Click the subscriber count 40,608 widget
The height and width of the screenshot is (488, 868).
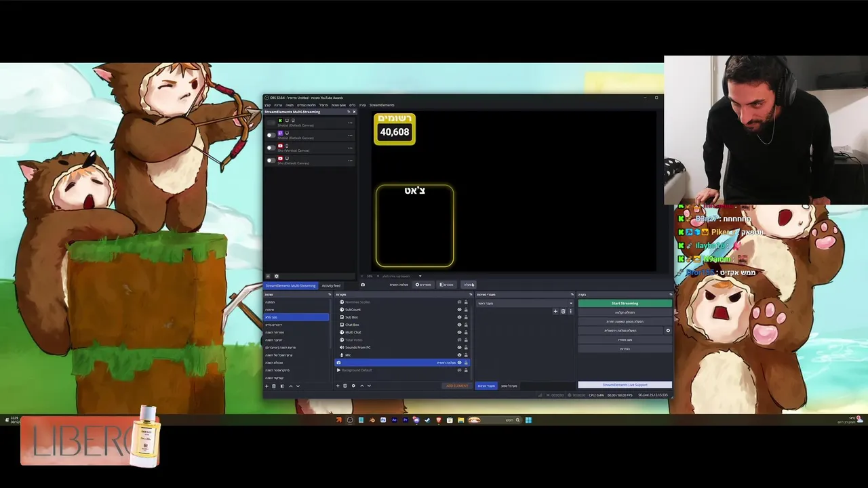[x=395, y=129]
